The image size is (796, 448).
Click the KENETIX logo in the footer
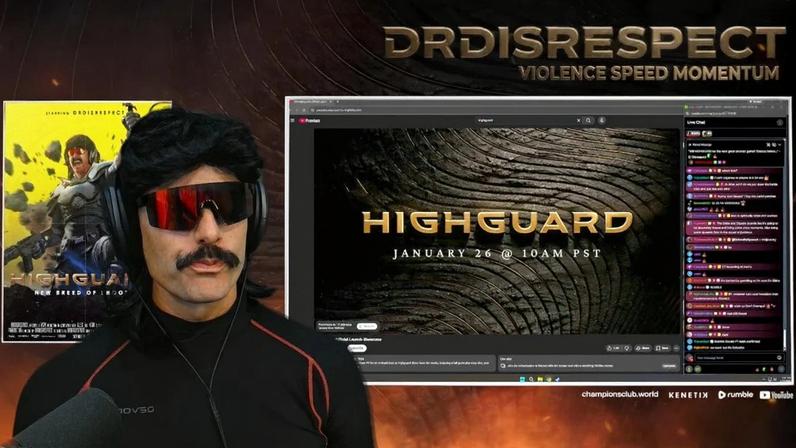click(x=688, y=395)
